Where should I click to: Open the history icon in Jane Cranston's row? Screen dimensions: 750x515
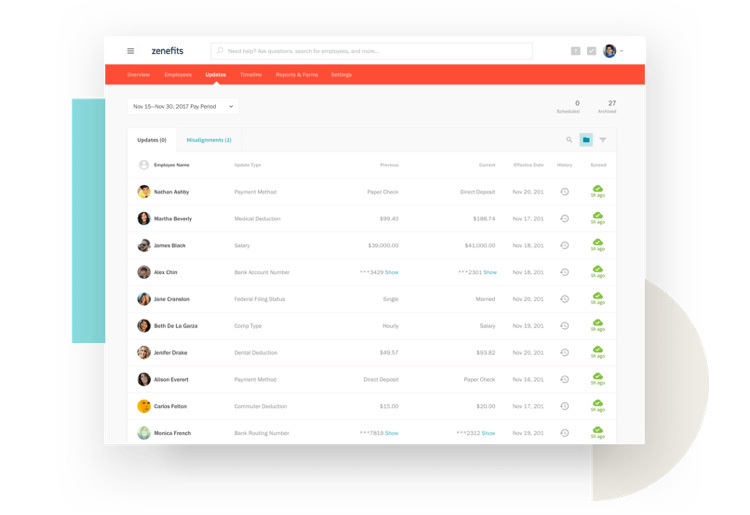pyautogui.click(x=565, y=299)
